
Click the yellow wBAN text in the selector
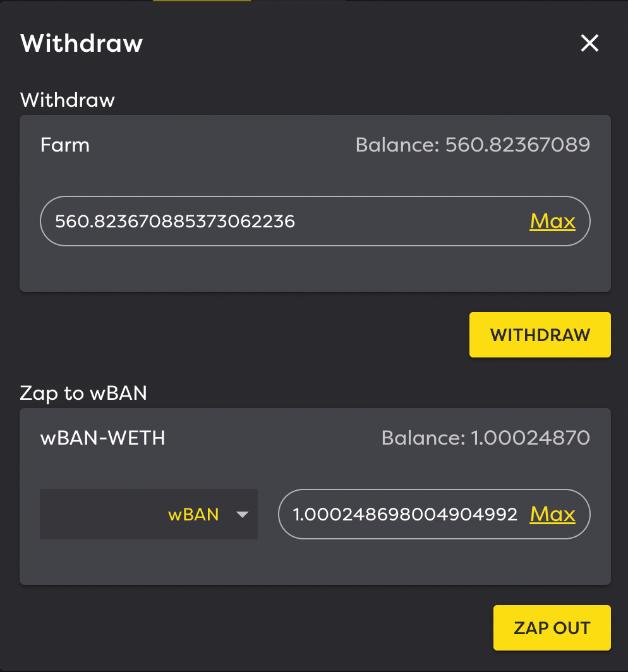pyautogui.click(x=193, y=514)
